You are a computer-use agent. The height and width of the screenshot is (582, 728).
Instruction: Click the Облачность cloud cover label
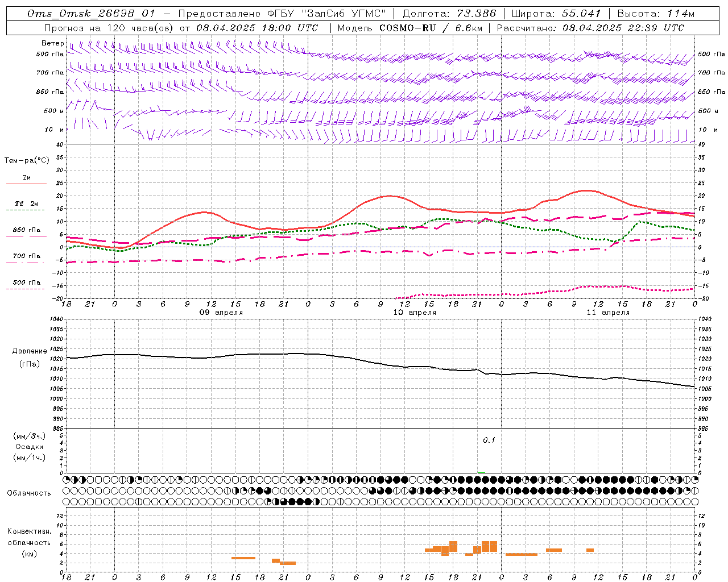tap(29, 493)
